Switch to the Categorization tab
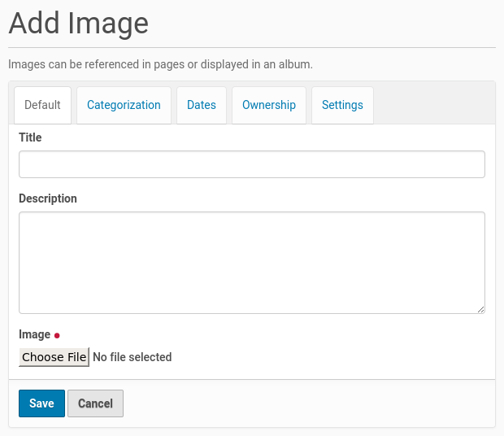The height and width of the screenshot is (436, 504). pos(124,105)
